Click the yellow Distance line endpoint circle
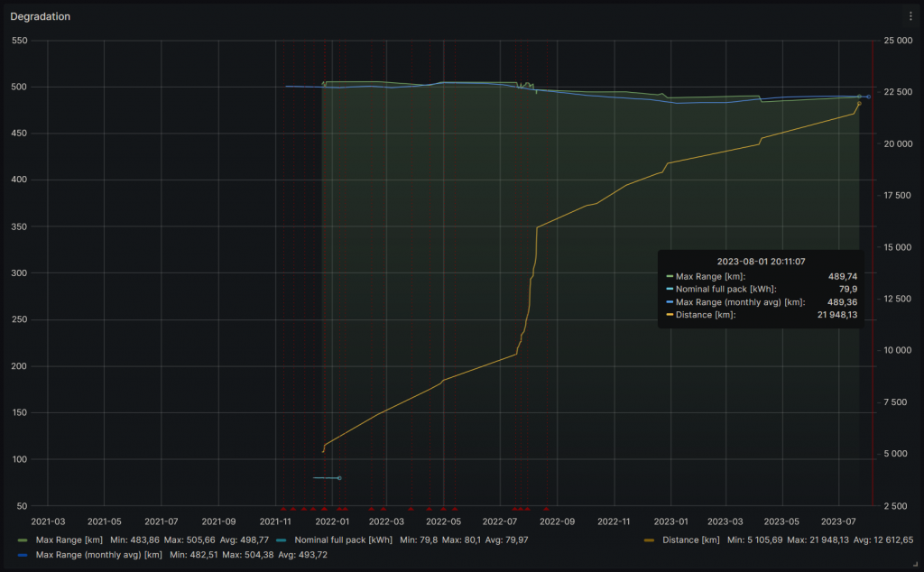 coord(859,104)
